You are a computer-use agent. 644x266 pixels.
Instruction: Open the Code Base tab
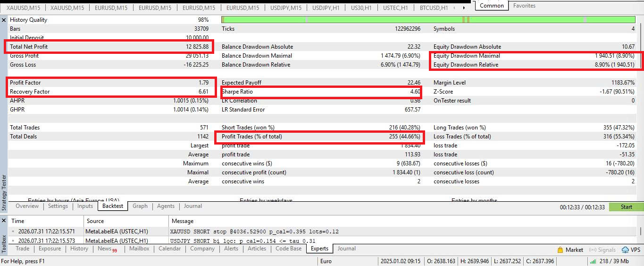coord(288,249)
